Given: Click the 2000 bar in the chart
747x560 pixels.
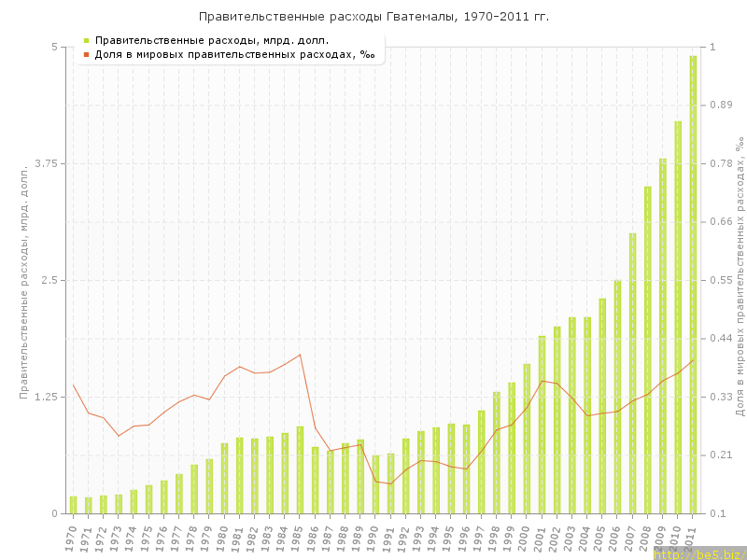Looking at the screenshot, I should (527, 439).
